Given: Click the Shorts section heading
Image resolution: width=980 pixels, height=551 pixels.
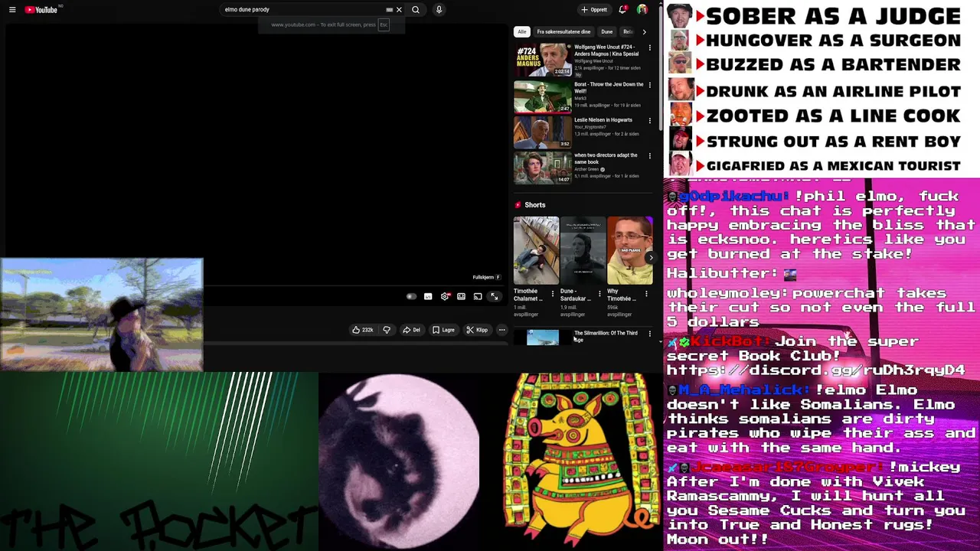Looking at the screenshot, I should point(534,205).
